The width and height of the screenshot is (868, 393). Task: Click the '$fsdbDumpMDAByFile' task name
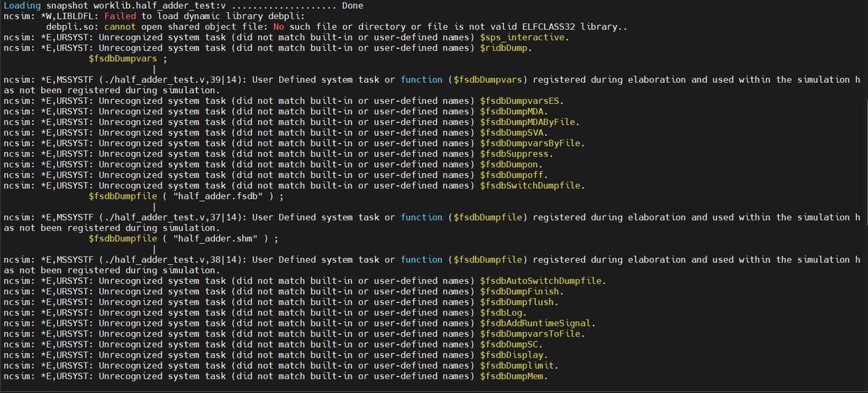pos(527,122)
